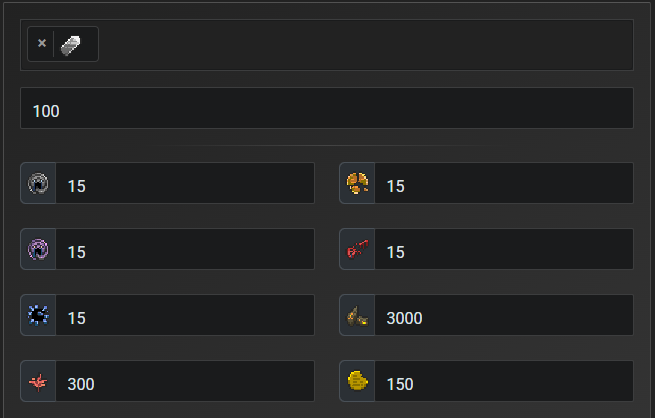Click the brown icon beside 3000
The image size is (655, 418).
click(x=357, y=316)
